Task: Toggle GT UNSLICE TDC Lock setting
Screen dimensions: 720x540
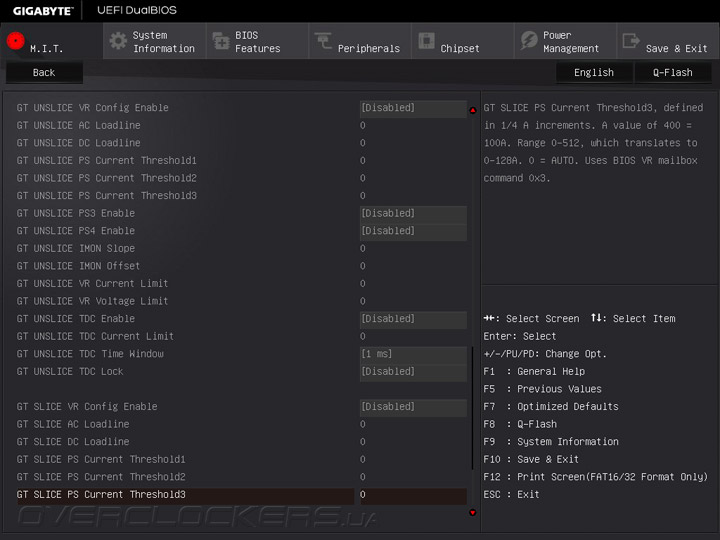Action: tap(412, 372)
